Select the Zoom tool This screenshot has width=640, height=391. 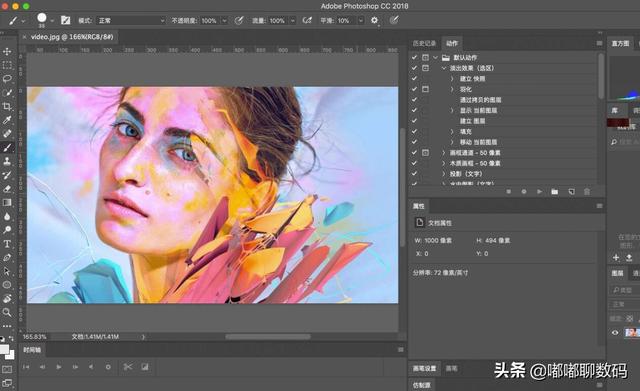pos(7,313)
